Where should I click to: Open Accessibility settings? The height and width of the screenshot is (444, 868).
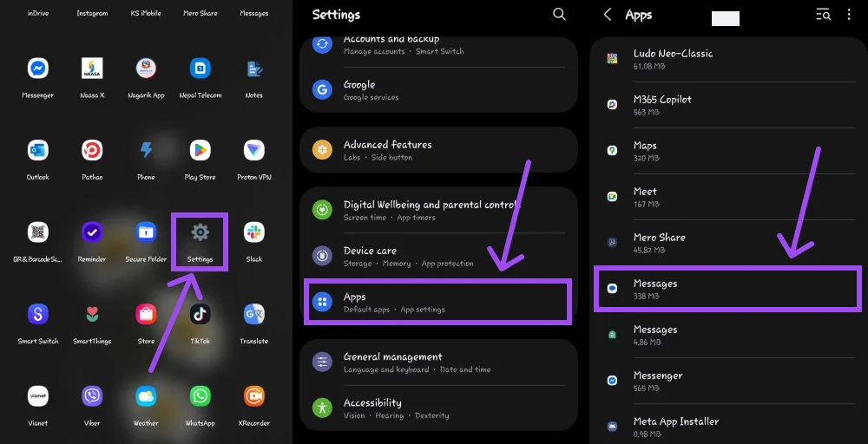click(438, 408)
